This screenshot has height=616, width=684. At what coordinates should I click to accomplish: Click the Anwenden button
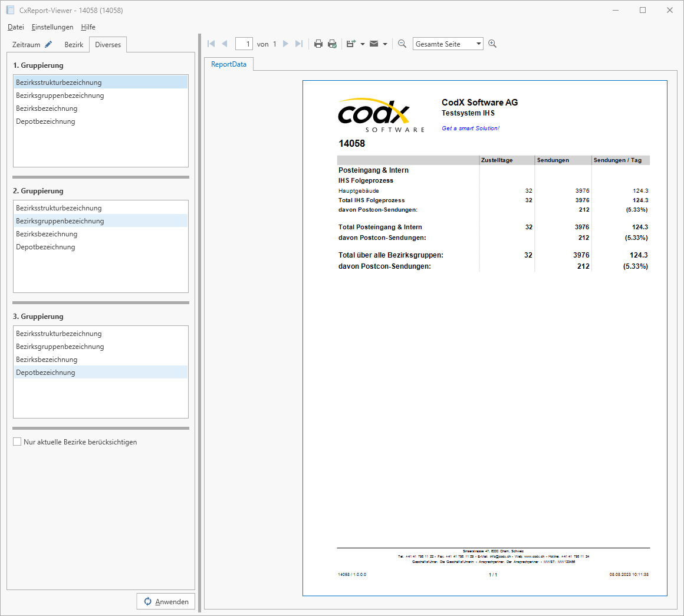(166, 601)
